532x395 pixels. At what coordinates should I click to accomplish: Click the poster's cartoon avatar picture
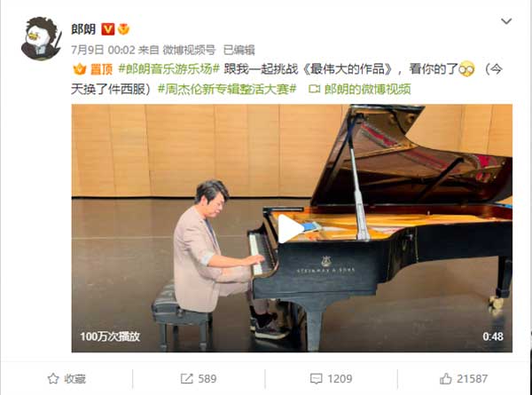(42, 38)
